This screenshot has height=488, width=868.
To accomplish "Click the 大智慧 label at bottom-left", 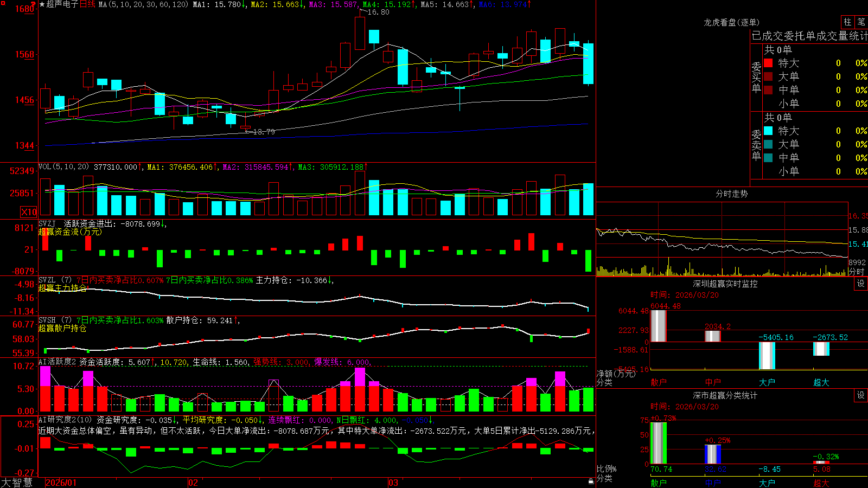I will pos(17,483).
